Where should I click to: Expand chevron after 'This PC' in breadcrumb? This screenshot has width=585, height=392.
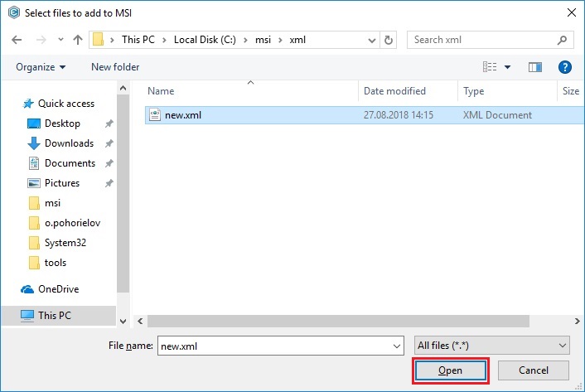(x=164, y=40)
